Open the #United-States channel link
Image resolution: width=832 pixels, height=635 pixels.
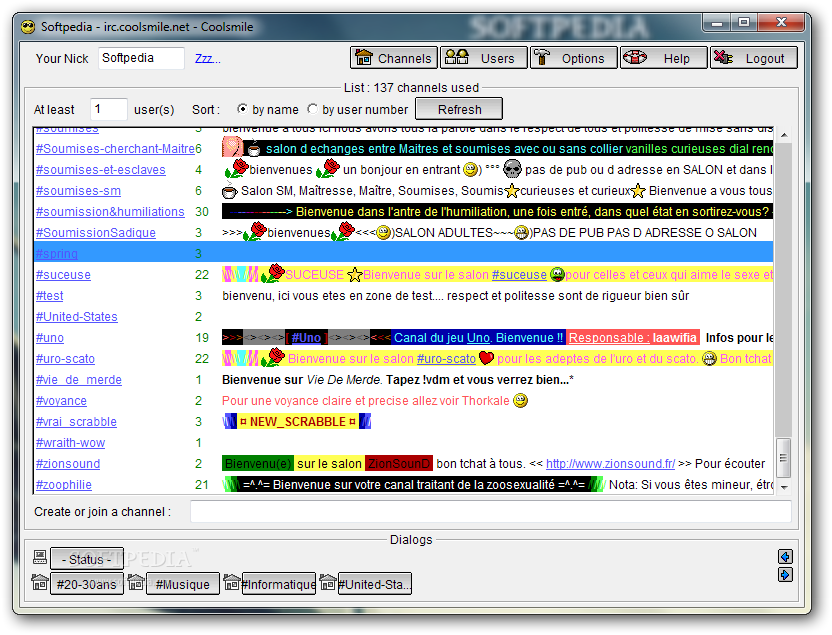tap(76, 317)
